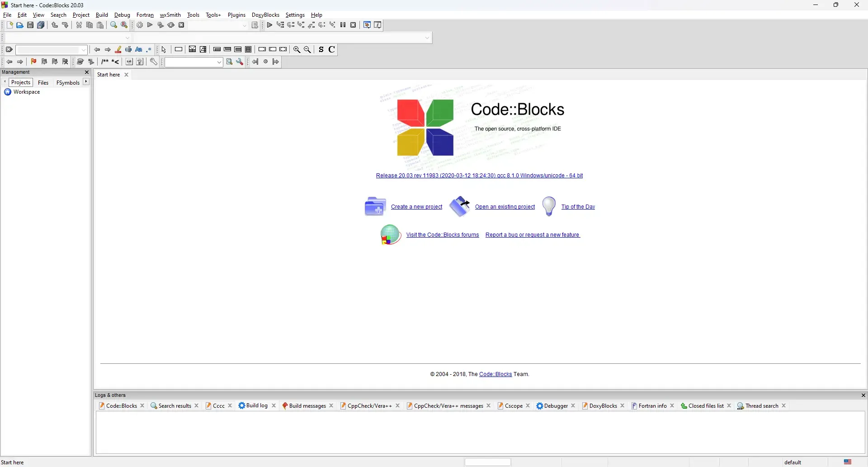The image size is (868, 467).
Task: Open the Tip of the Day link
Action: 578,207
